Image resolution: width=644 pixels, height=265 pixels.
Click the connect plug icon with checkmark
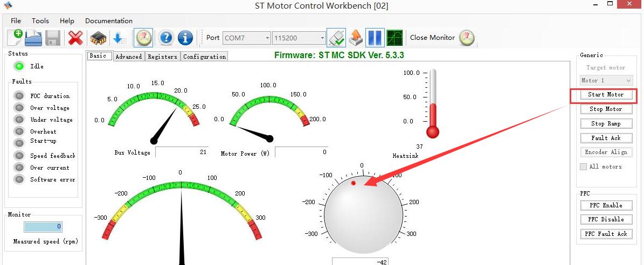(336, 38)
